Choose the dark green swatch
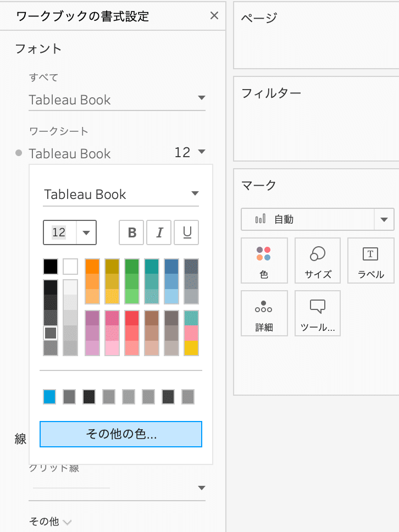 [132, 267]
